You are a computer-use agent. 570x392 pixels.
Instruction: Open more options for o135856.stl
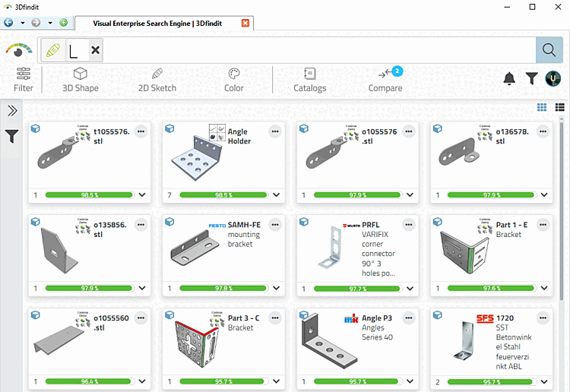[141, 225]
